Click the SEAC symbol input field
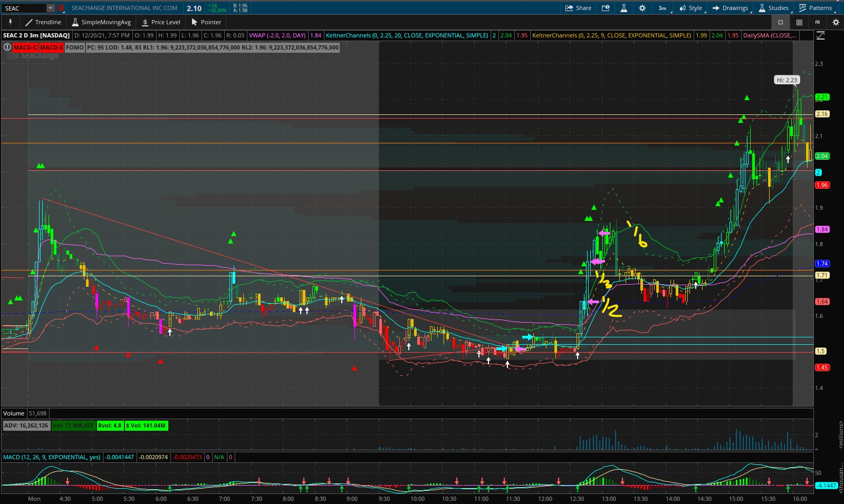This screenshot has height=504, width=844. tap(24, 8)
